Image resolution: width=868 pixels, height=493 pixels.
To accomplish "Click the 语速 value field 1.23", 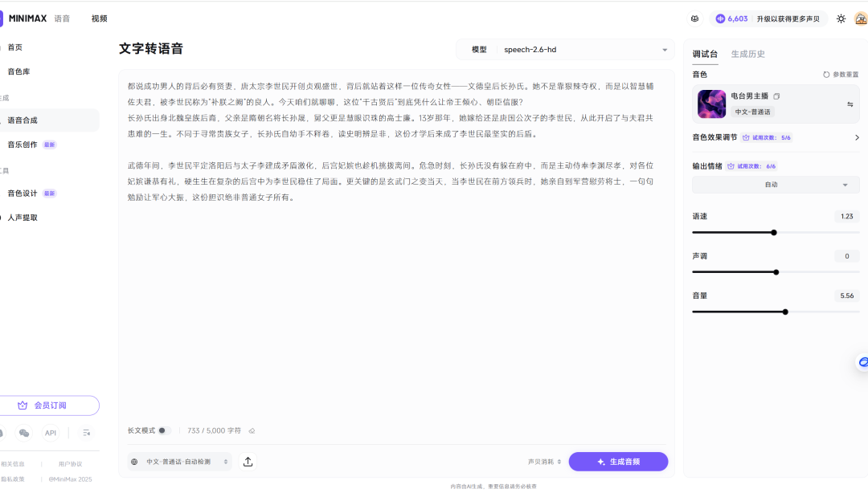I will click(x=847, y=216).
